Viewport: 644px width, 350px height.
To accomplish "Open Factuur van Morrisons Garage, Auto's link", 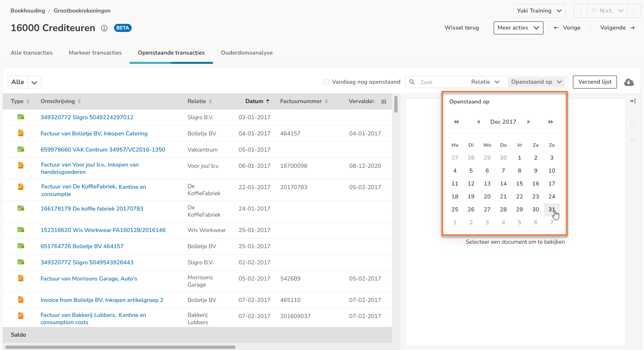I will pyautogui.click(x=89, y=278).
